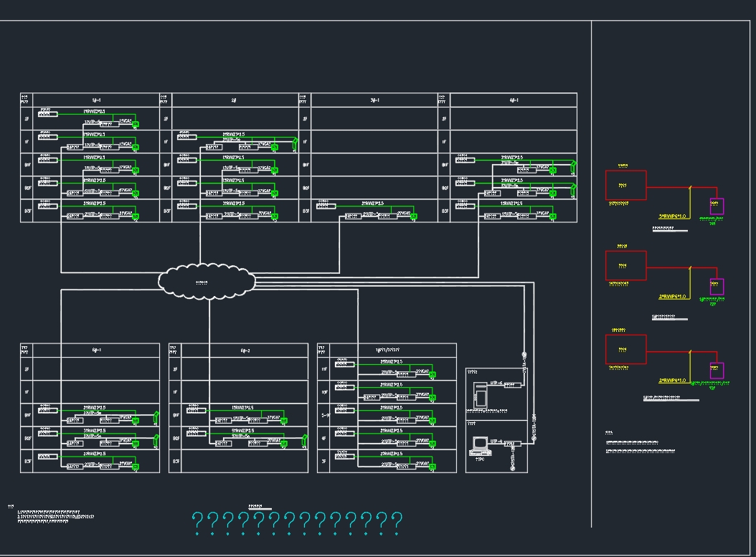This screenshot has height=557, width=756.
Task: Click the UTP-6 label next to the server
Action: [x=496, y=383]
